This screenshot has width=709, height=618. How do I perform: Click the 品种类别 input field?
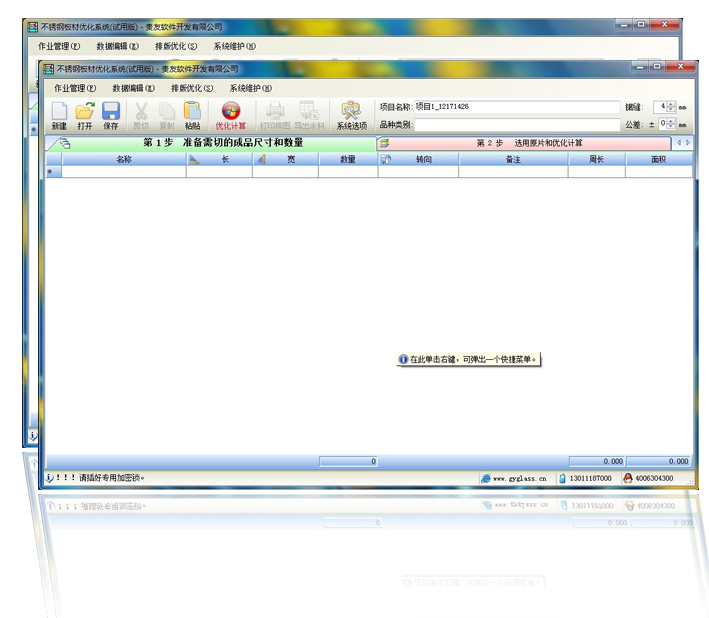(x=517, y=125)
